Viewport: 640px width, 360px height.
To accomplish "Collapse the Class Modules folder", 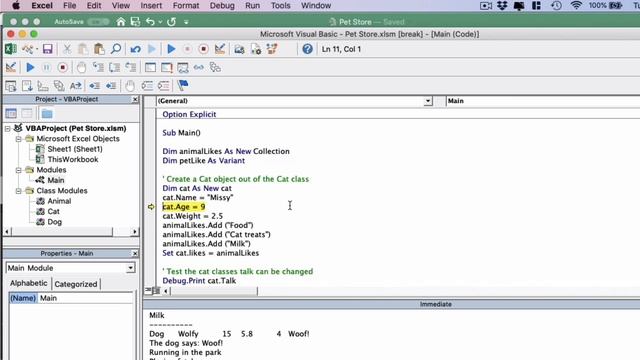I will [x=19, y=191].
